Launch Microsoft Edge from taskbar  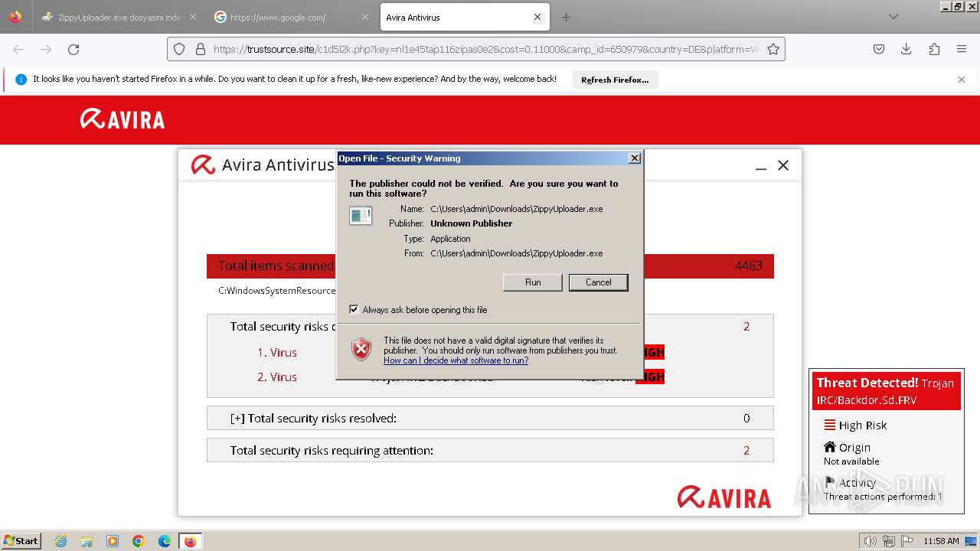click(165, 541)
